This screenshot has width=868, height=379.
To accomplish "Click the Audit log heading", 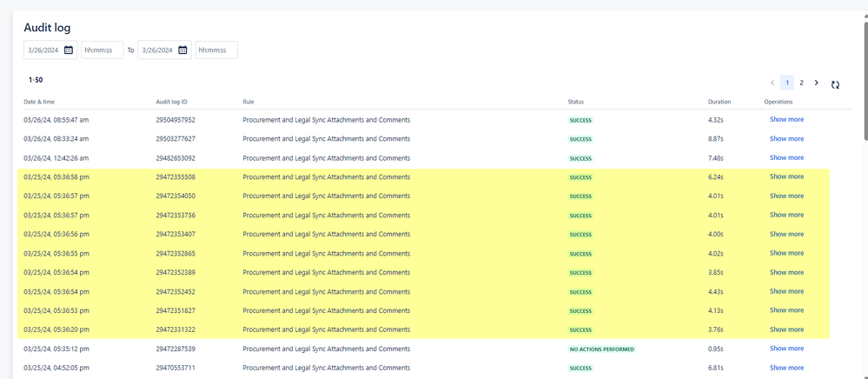I will 47,28.
